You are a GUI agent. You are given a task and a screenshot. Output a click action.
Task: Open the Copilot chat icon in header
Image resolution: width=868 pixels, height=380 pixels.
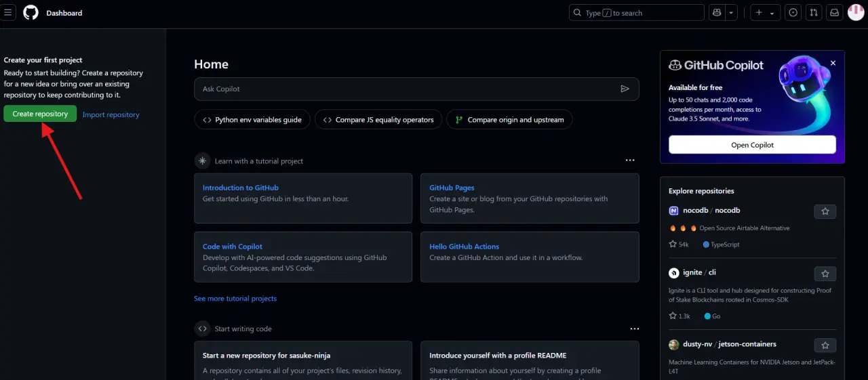tap(717, 13)
